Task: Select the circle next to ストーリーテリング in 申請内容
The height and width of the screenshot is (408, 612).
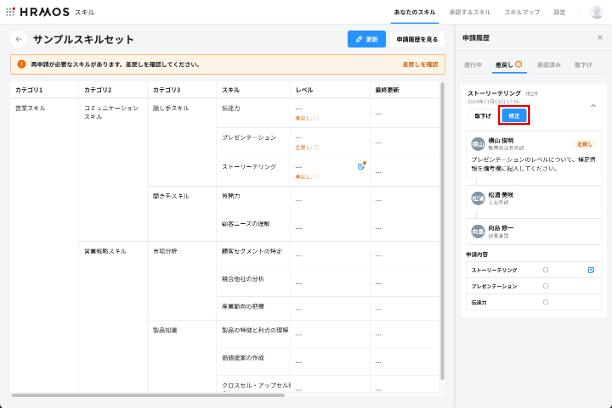Action: [x=545, y=270]
